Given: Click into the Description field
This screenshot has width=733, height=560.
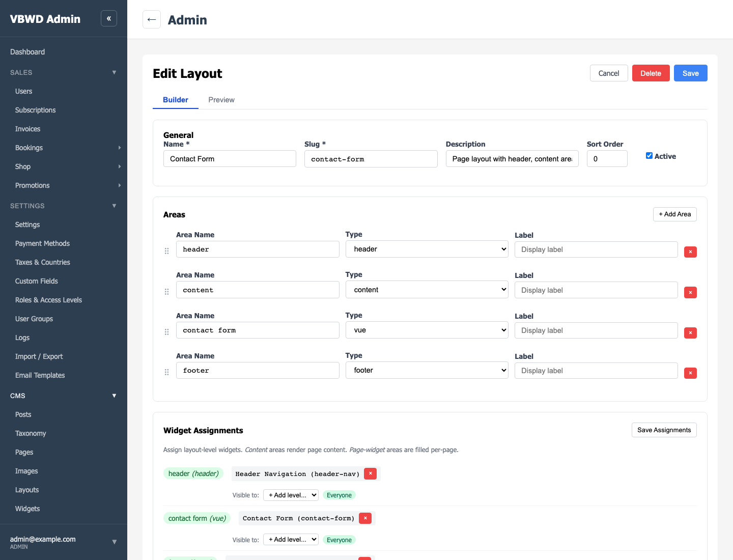Looking at the screenshot, I should (x=512, y=159).
